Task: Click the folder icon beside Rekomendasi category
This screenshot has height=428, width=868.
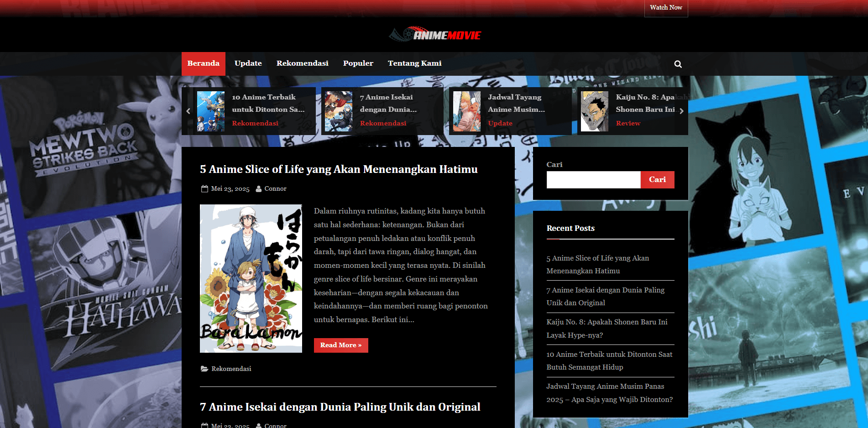Action: (x=204, y=369)
